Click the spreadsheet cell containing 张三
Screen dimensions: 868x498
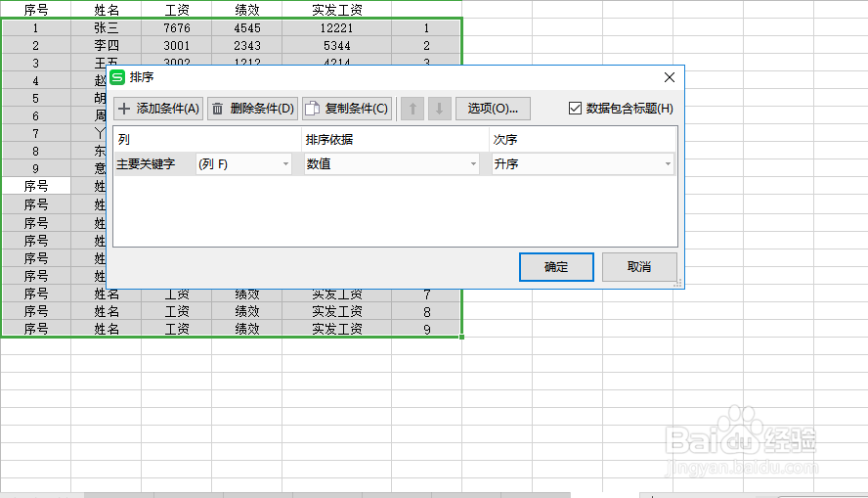(x=107, y=27)
